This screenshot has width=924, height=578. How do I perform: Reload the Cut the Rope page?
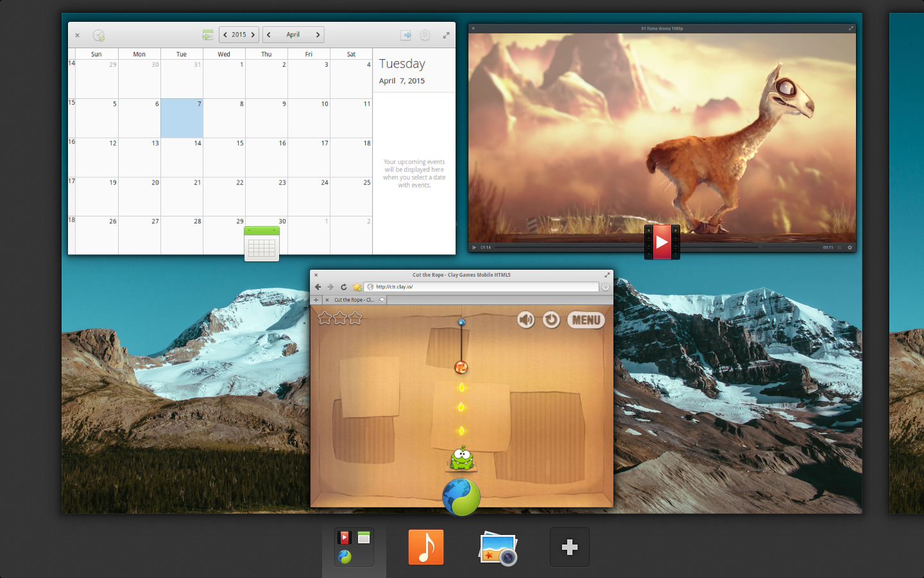344,287
